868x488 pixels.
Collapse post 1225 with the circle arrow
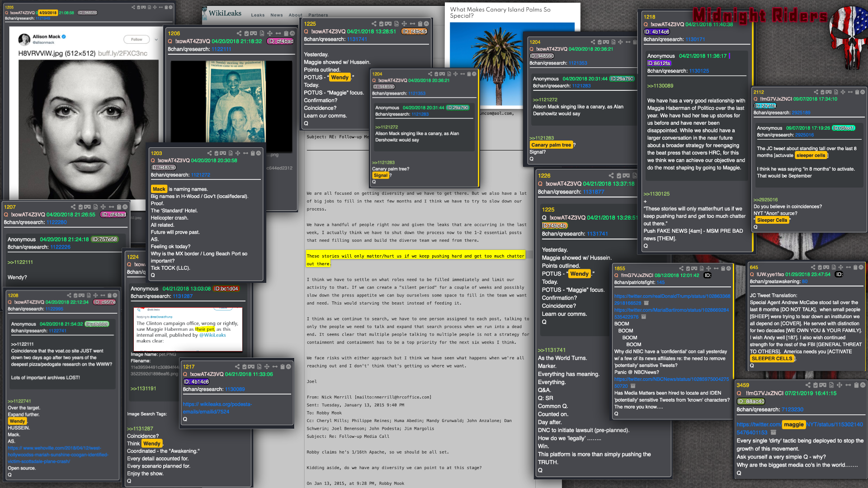(426, 24)
